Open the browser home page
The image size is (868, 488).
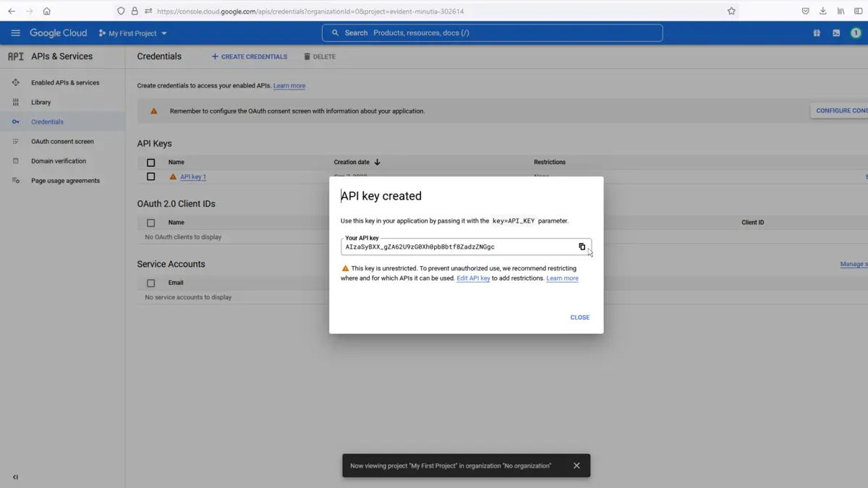pyautogui.click(x=47, y=11)
